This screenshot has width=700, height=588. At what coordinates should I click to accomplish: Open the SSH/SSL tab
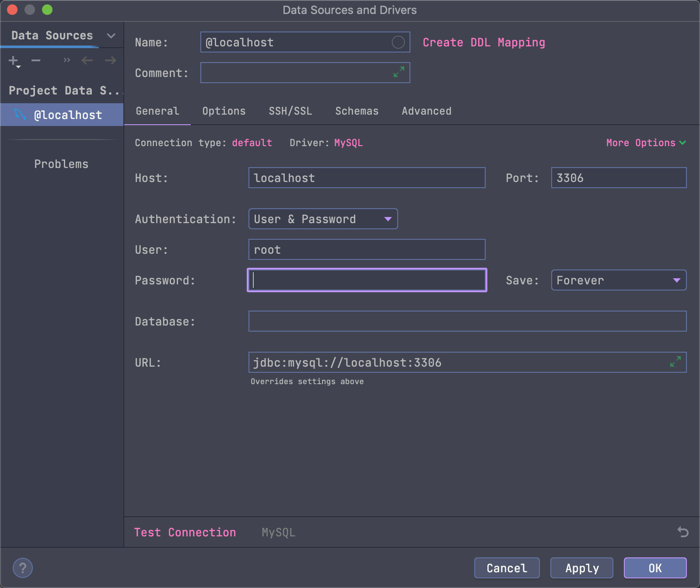[290, 111]
